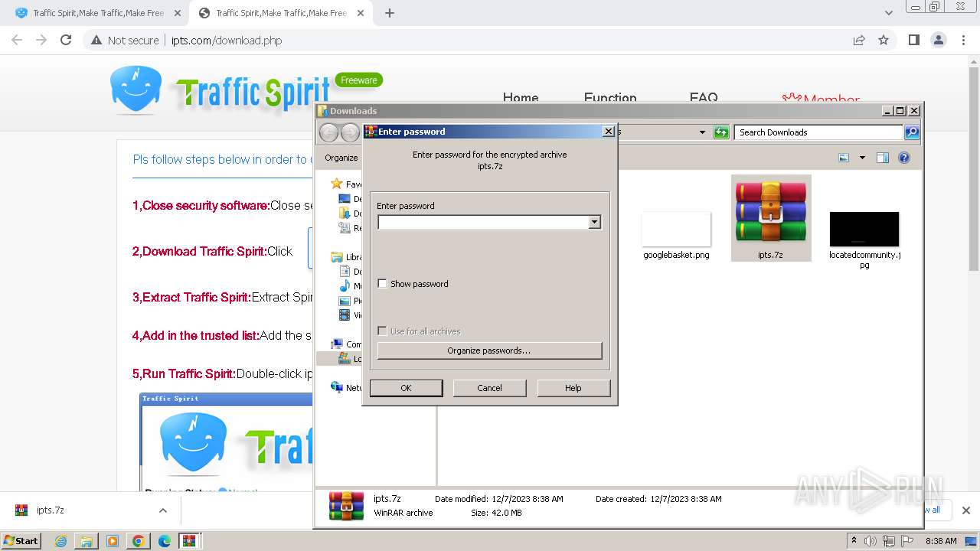This screenshot has width=980, height=551.
Task: Open Explorer help question-mark icon
Action: 904,158
